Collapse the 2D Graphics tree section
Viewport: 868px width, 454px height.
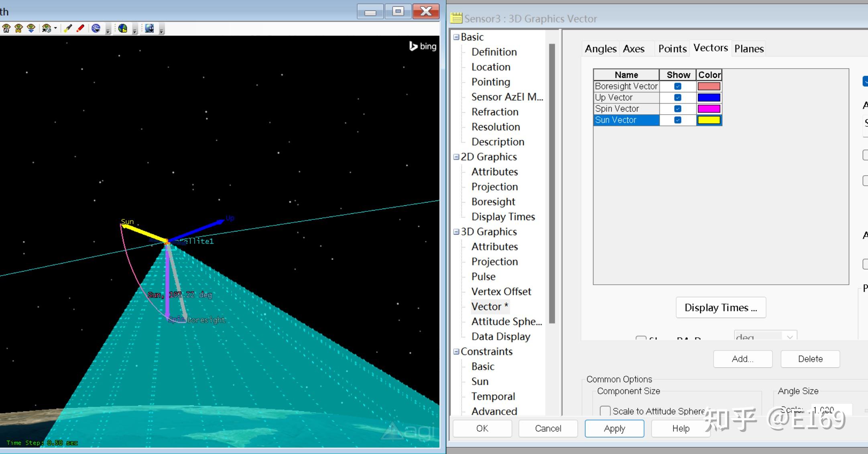click(456, 157)
